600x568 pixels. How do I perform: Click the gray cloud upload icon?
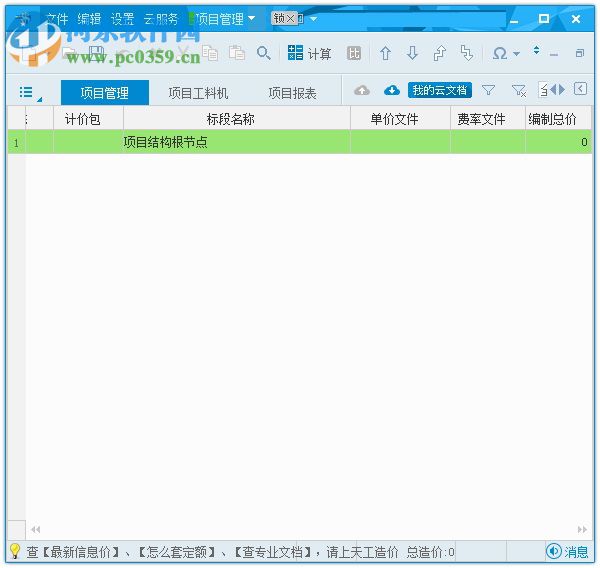pos(362,90)
